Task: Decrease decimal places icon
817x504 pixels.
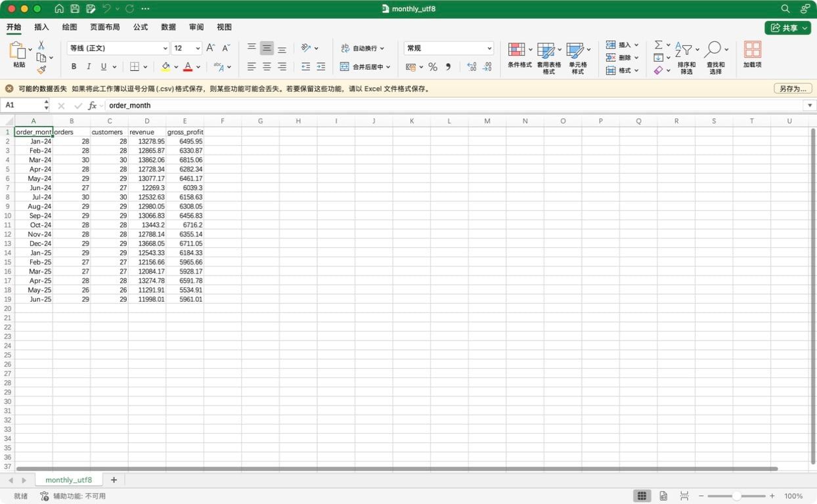Action: pos(487,66)
